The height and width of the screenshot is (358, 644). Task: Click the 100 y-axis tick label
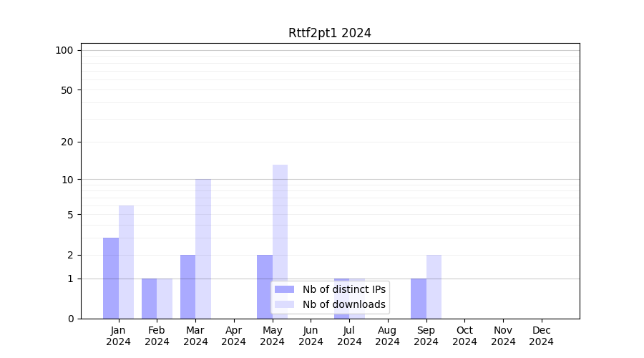[x=64, y=50]
